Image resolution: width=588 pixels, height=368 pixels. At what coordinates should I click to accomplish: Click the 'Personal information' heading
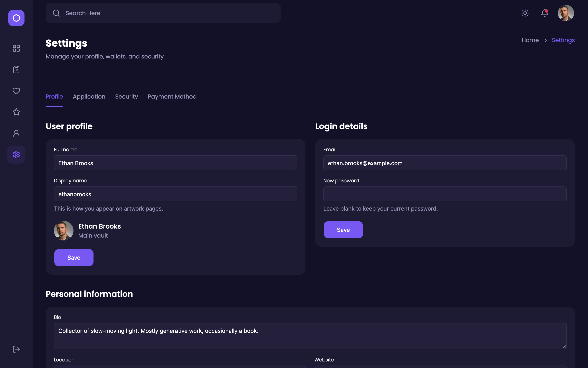click(89, 294)
